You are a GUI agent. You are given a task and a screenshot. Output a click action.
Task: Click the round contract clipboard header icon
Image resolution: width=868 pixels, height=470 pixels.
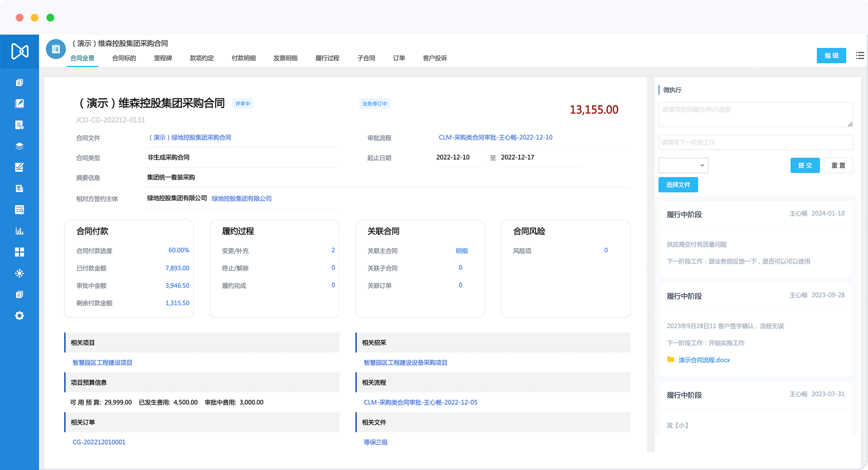click(56, 49)
